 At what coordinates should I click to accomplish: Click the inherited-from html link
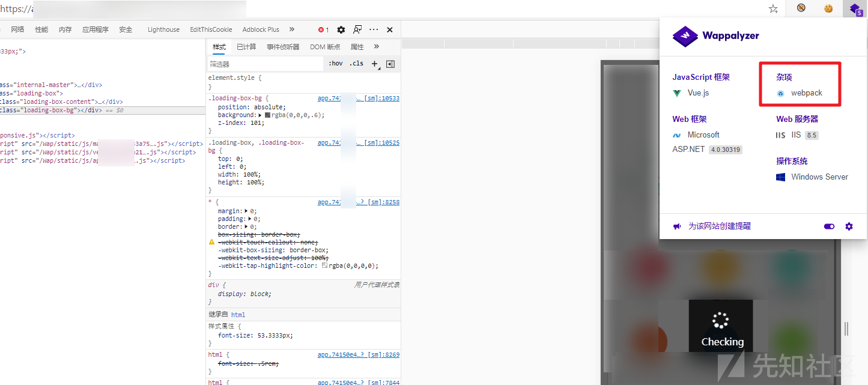pyautogui.click(x=238, y=315)
